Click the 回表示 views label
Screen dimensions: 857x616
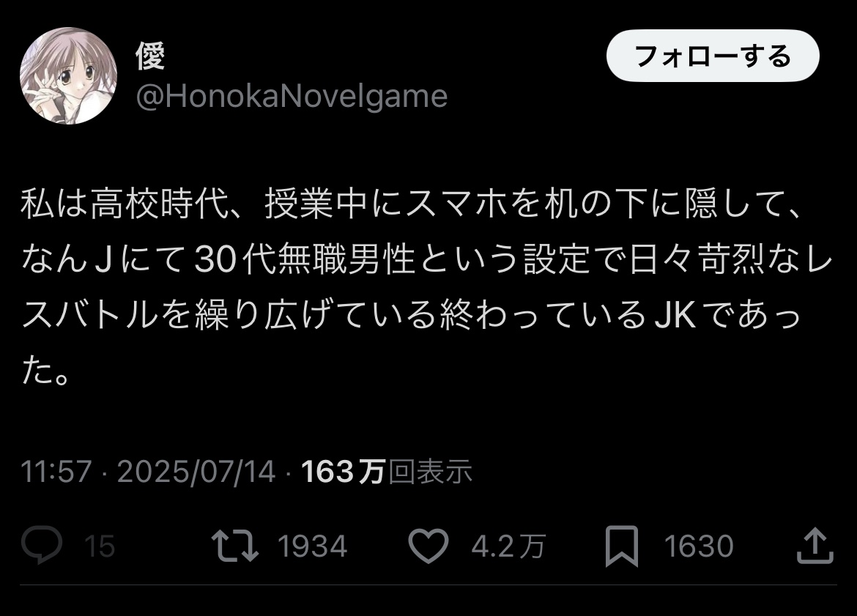pos(430,471)
